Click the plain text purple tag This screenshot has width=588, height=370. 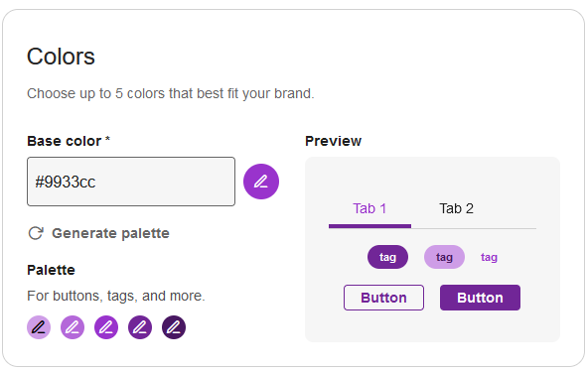coord(489,257)
